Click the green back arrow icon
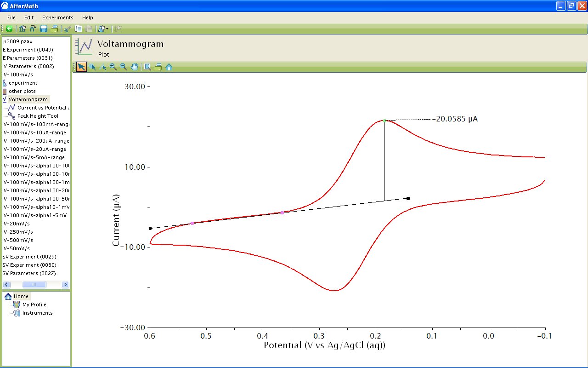The height and width of the screenshot is (368, 588). 9,29
